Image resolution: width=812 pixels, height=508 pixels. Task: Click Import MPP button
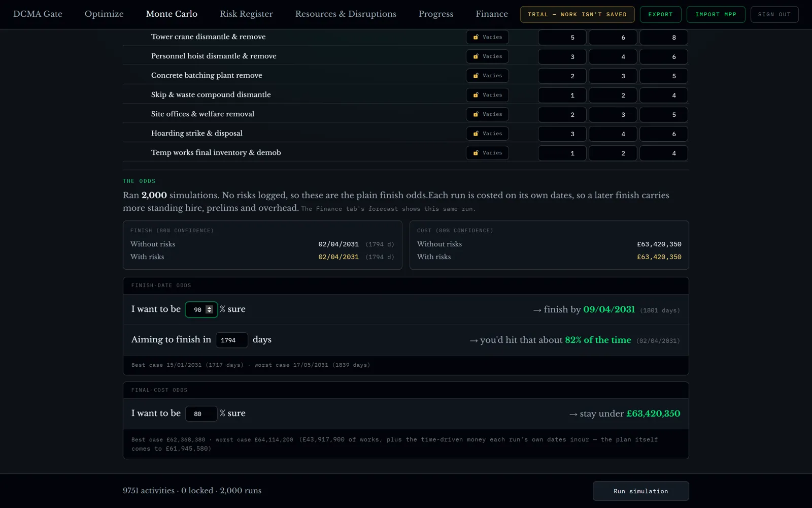coord(716,14)
